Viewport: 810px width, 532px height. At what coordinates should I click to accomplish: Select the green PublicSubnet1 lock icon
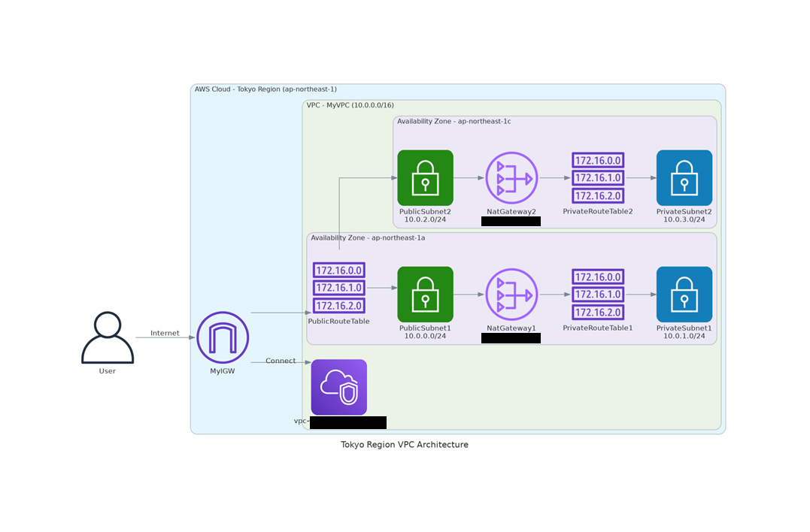pyautogui.click(x=425, y=295)
